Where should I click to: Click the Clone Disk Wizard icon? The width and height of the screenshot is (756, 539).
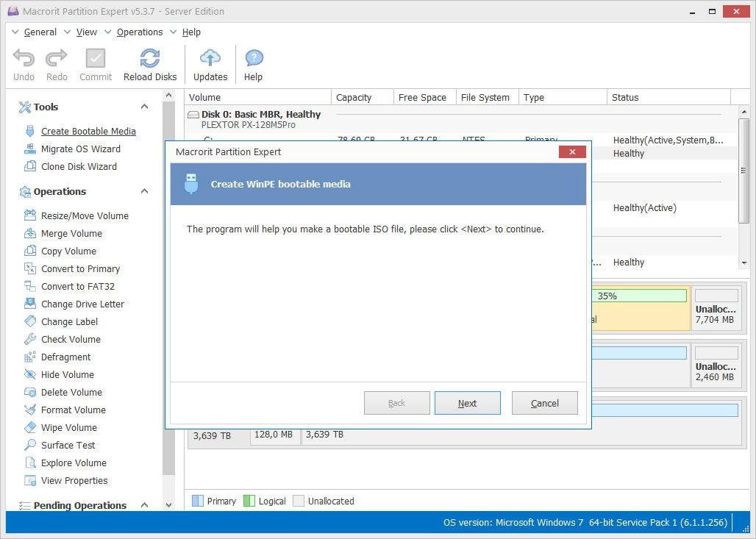click(30, 166)
